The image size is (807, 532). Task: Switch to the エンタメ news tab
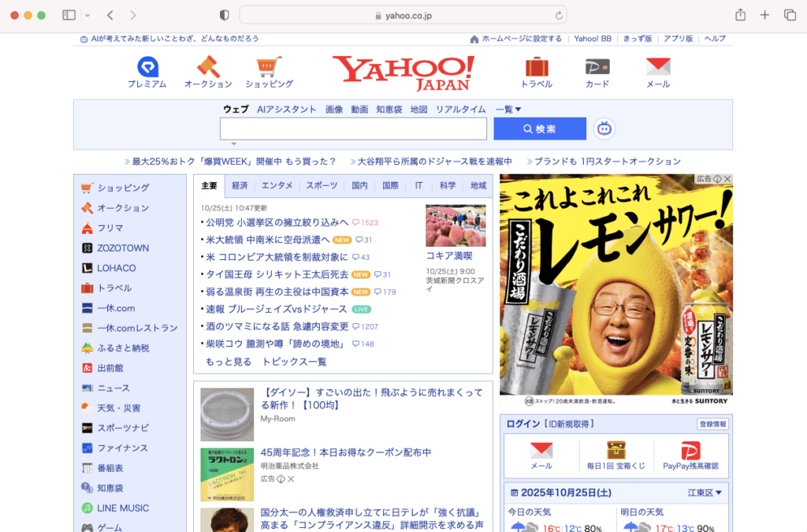(x=277, y=186)
